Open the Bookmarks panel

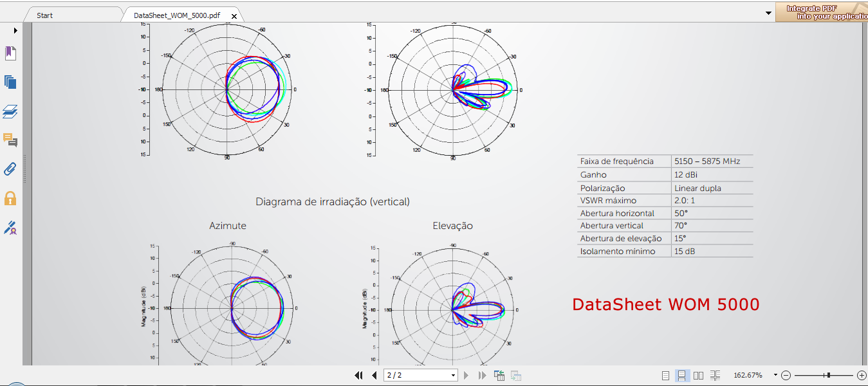[x=10, y=53]
